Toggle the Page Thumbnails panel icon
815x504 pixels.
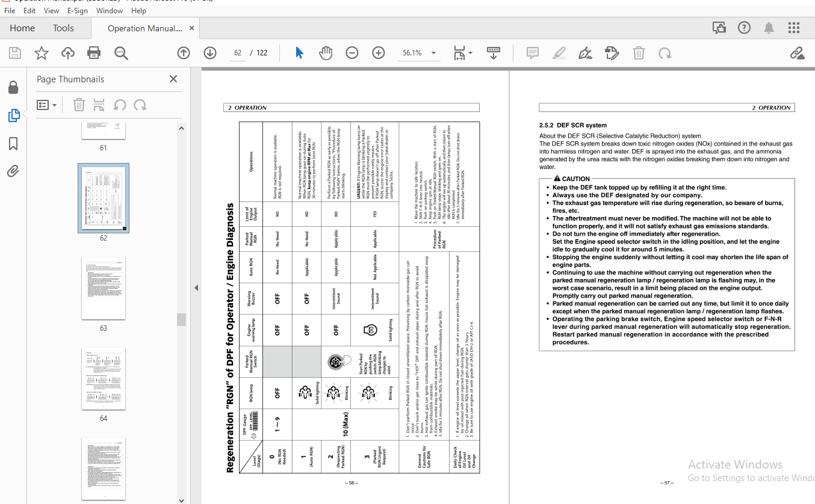(x=13, y=115)
